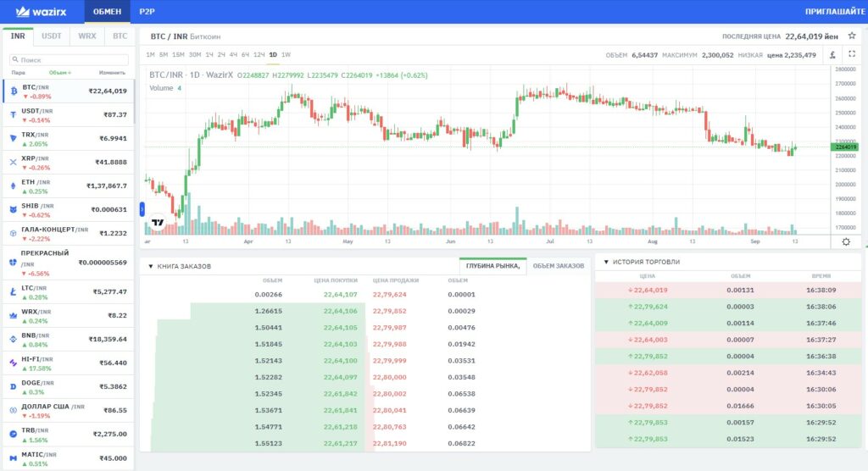This screenshot has width=868, height=471.
Task: Sort pairs by Объем column
Action: [60, 73]
